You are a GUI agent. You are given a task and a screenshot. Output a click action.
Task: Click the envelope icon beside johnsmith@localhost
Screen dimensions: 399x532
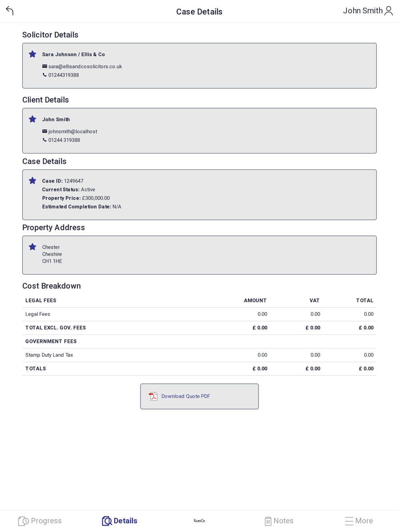45,131
